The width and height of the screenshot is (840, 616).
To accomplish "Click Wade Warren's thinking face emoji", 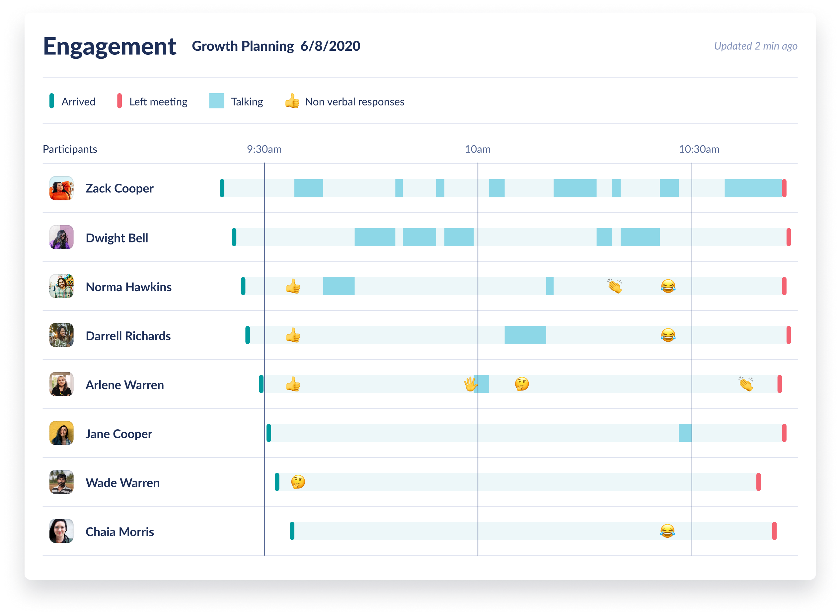I will [x=298, y=482].
